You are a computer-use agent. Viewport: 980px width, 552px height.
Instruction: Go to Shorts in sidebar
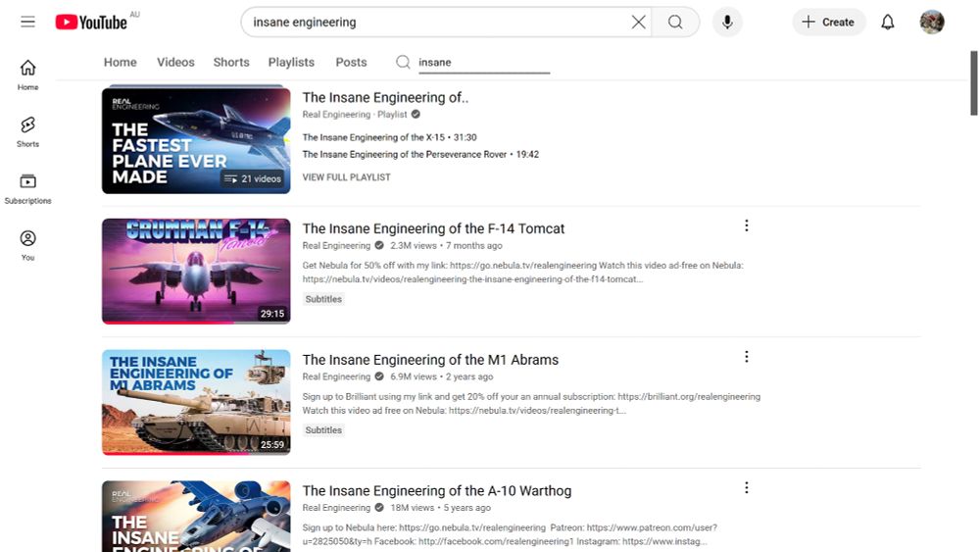coord(27,132)
